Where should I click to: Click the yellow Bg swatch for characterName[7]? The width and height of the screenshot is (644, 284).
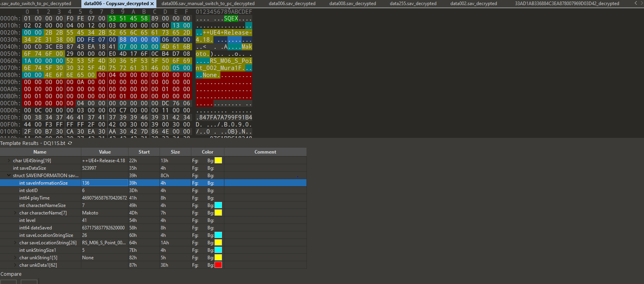click(x=218, y=213)
